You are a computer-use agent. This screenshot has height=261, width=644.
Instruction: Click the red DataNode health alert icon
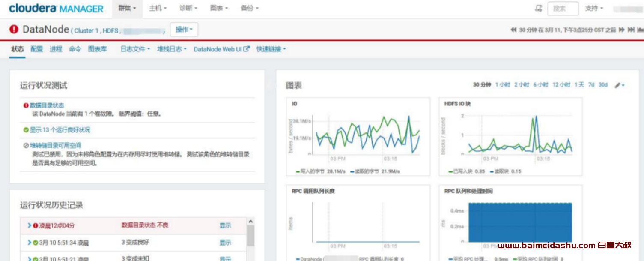(x=14, y=29)
